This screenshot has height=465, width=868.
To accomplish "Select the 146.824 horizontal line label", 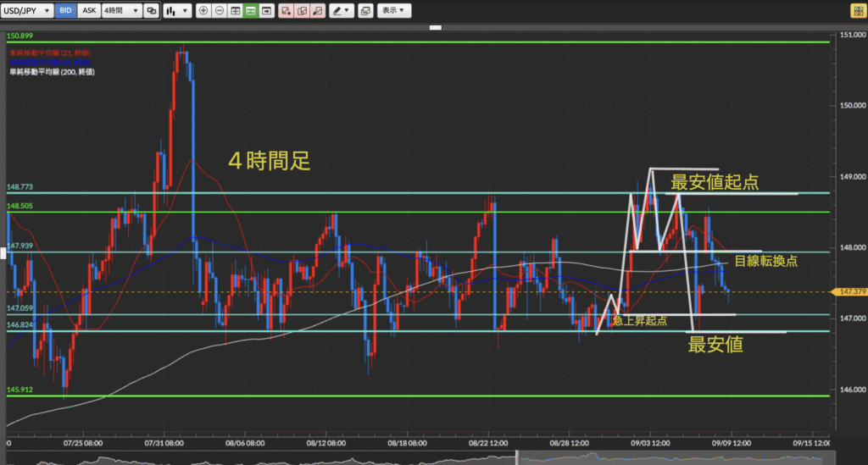I will [x=20, y=324].
